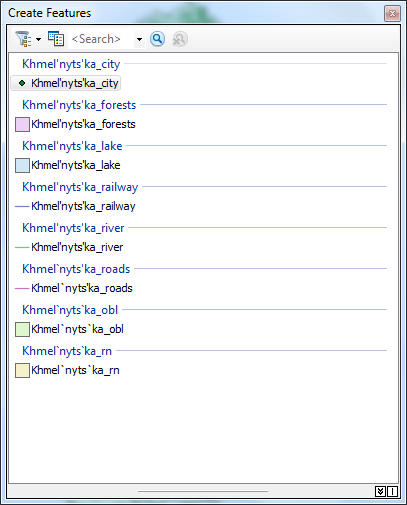Image resolution: width=407 pixels, height=505 pixels.
Task: Click the Khmel'nyts'ka_forests group heading
Action: [79, 105]
